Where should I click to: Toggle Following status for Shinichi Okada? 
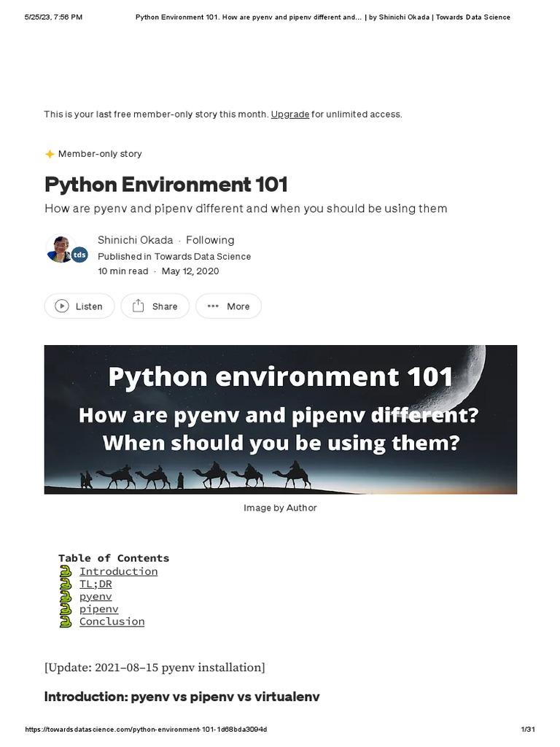coord(210,240)
